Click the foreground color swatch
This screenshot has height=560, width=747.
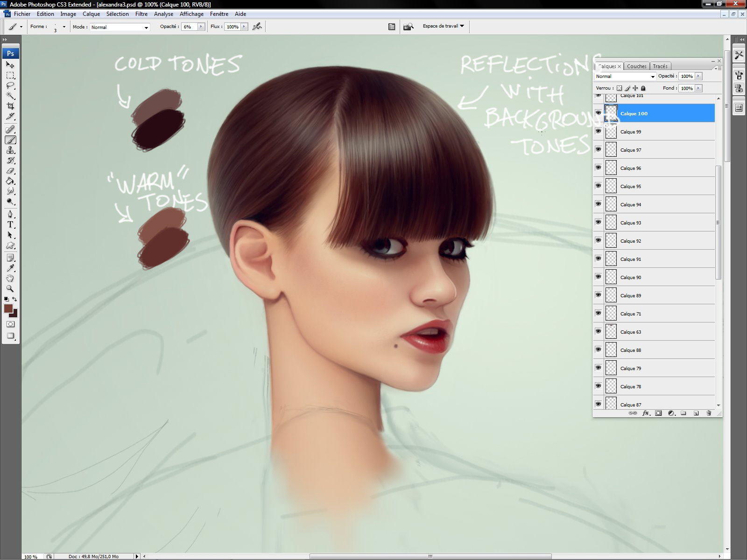(8, 308)
